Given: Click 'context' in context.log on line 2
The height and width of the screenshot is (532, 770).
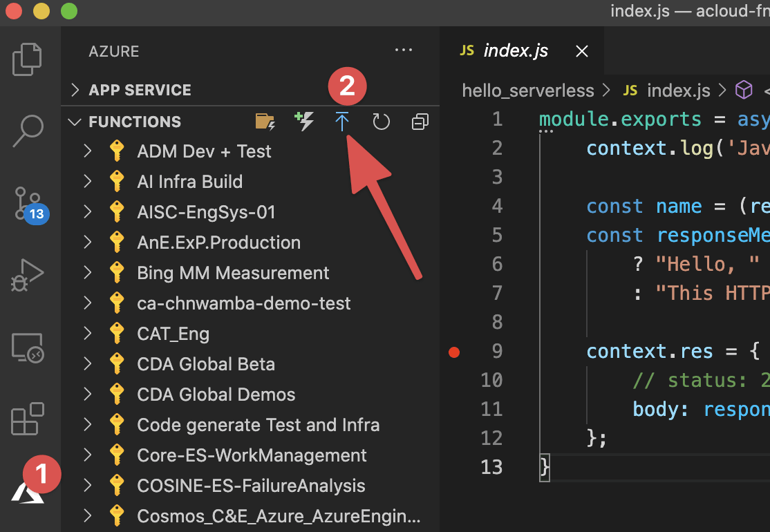Looking at the screenshot, I should tap(626, 149).
